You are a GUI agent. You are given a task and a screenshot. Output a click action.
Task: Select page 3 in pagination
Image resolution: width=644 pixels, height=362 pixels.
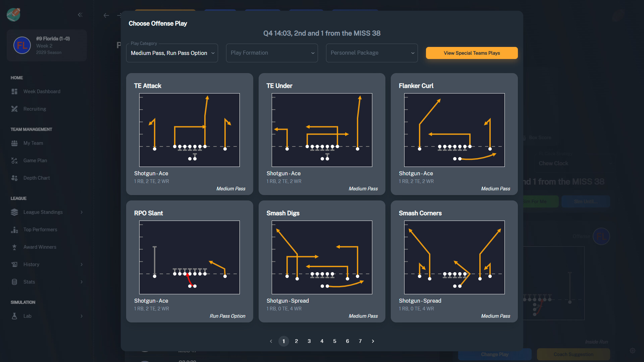[309, 341]
